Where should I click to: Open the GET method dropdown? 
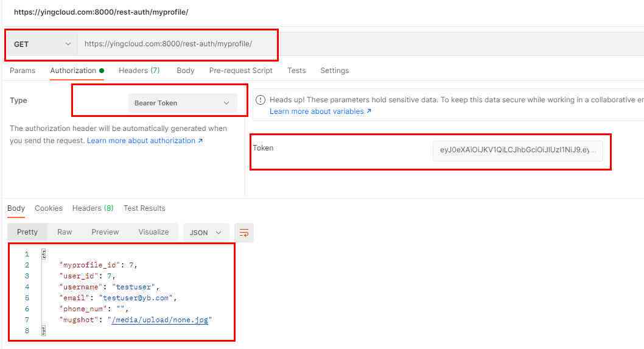click(42, 44)
